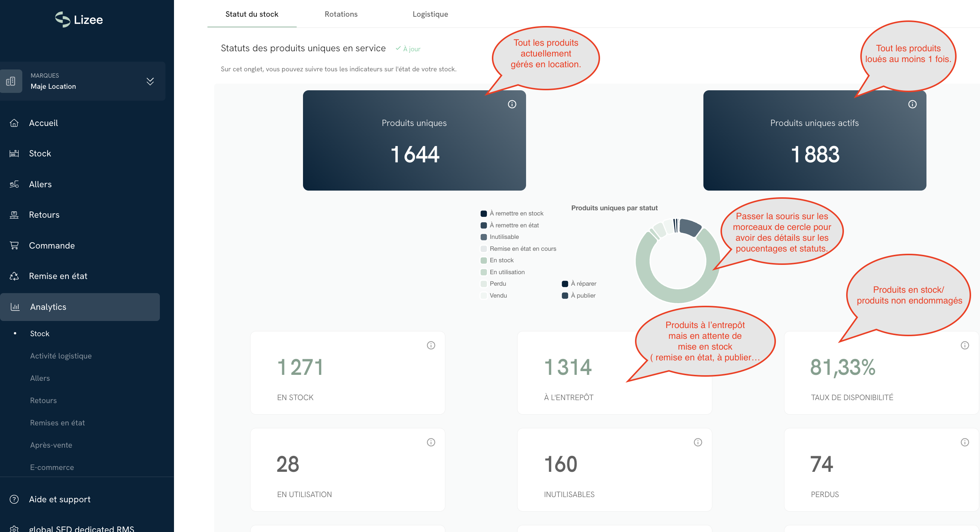
Task: Click info icon on PERDUS card
Action: (964, 442)
